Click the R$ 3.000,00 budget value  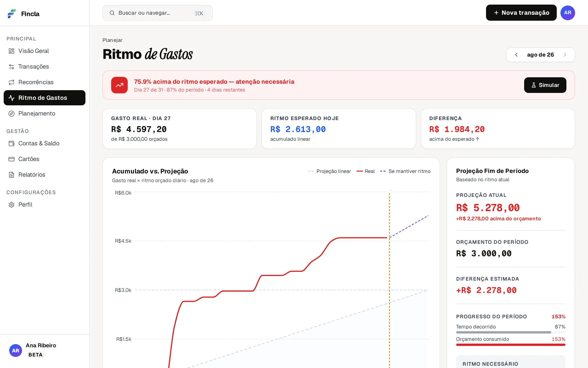click(x=484, y=254)
